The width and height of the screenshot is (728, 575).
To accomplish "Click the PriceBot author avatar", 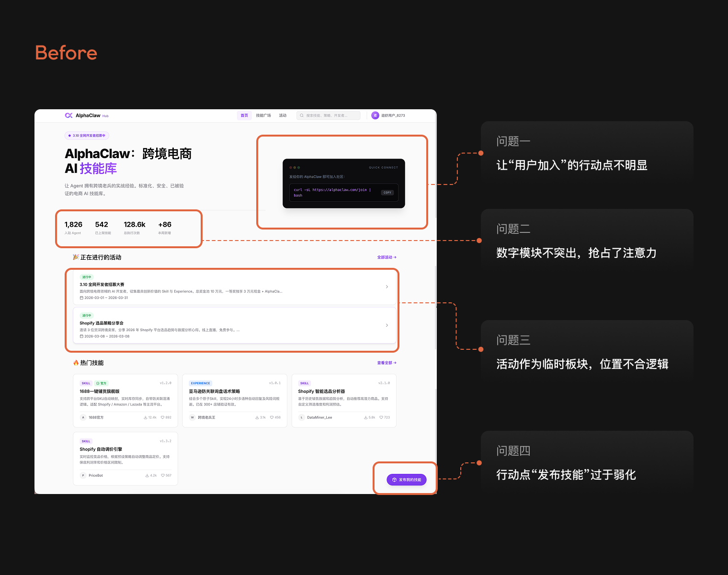I will pyautogui.click(x=83, y=475).
